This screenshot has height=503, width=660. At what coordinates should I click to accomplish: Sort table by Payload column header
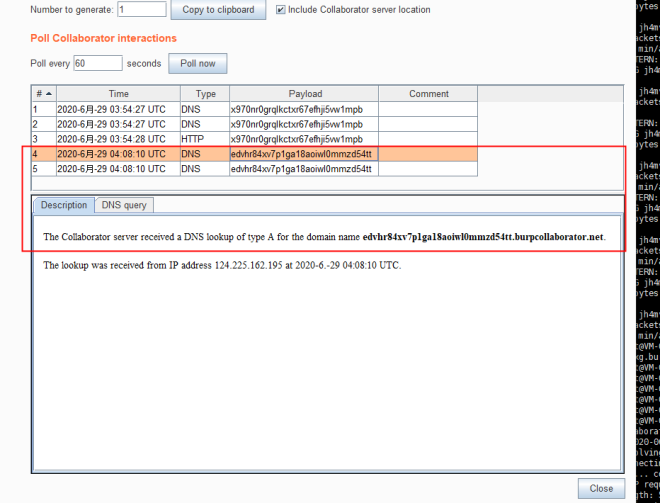coord(304,94)
